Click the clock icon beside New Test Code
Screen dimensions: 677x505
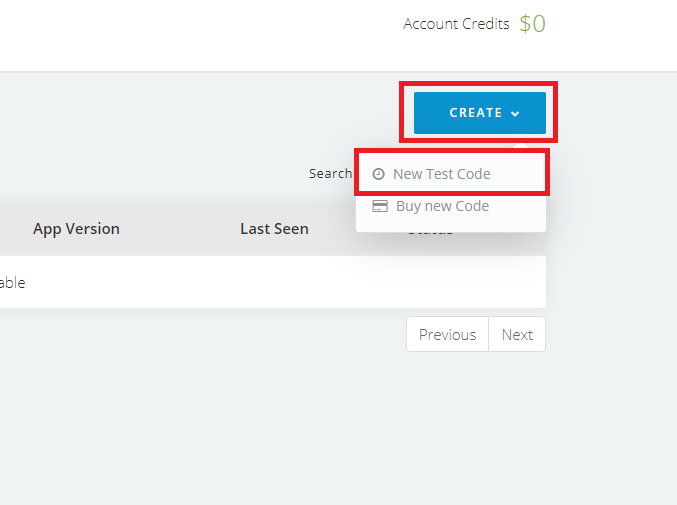pyautogui.click(x=378, y=174)
